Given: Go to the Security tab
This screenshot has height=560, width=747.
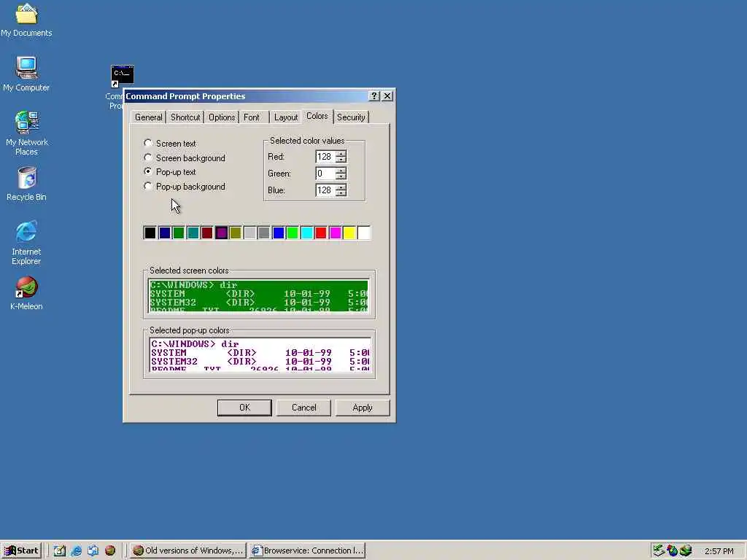Looking at the screenshot, I should point(351,117).
